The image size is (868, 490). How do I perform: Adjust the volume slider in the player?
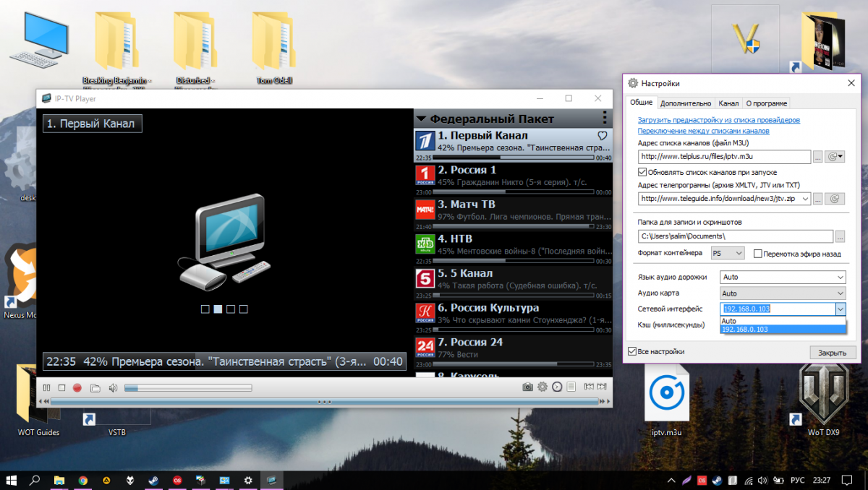[x=188, y=388]
